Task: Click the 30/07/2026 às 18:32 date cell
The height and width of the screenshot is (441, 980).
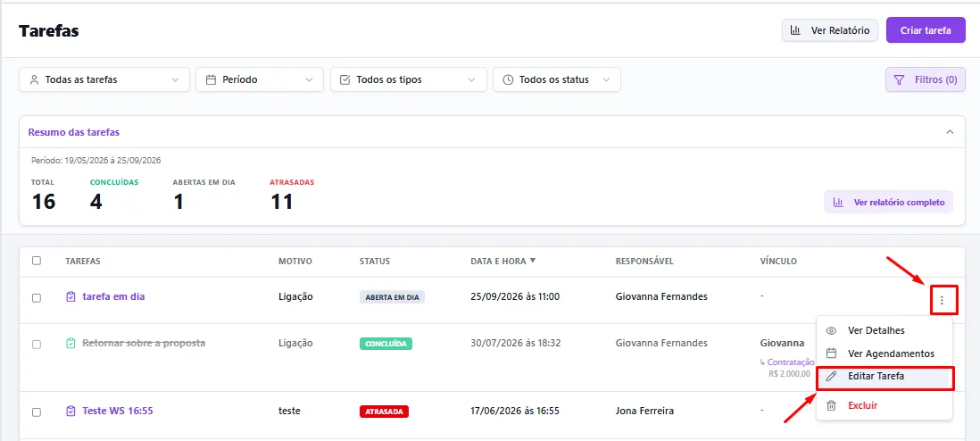Action: pos(516,344)
